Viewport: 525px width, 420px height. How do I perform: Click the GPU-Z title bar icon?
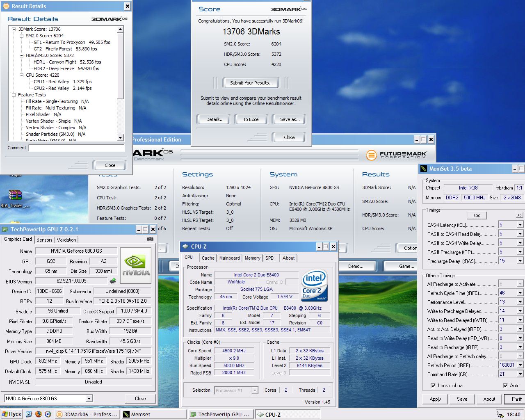5,229
